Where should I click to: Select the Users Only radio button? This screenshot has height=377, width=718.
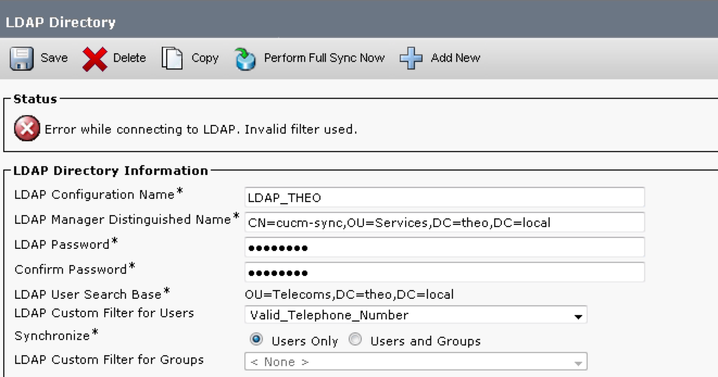(x=256, y=339)
